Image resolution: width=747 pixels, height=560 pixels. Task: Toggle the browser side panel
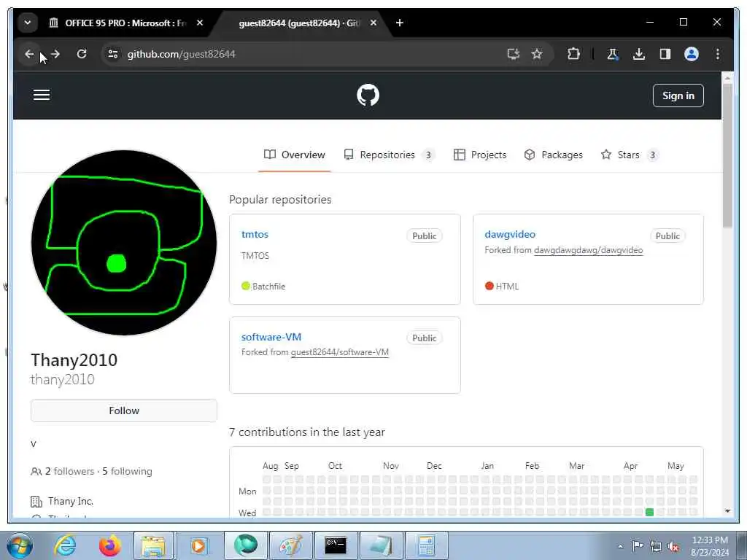[x=665, y=54]
